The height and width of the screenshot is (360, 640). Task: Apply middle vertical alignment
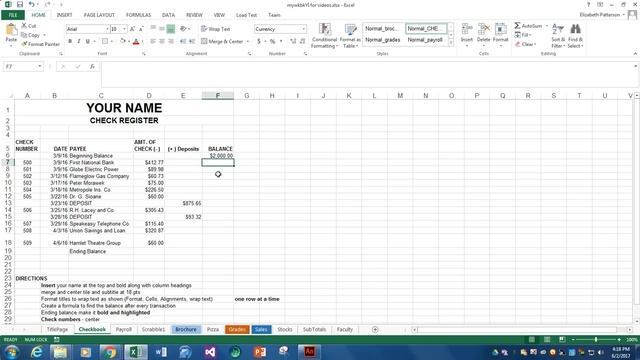coord(162,29)
